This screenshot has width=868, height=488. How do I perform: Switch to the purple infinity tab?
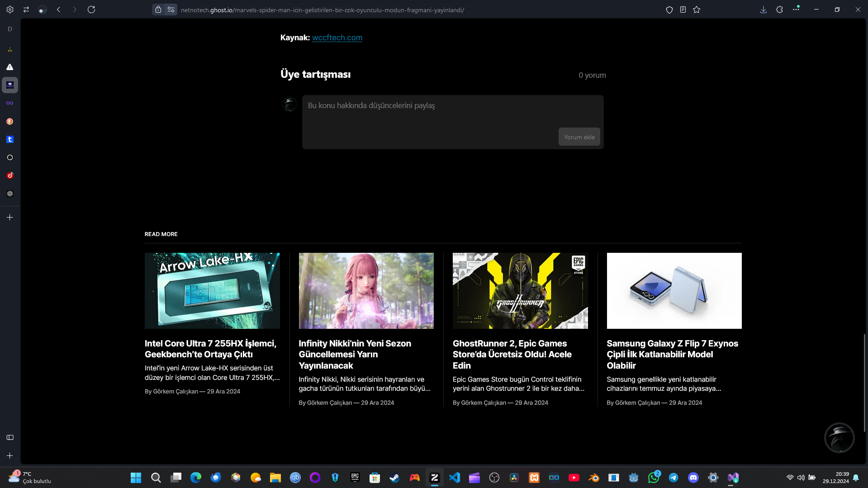click(x=10, y=103)
